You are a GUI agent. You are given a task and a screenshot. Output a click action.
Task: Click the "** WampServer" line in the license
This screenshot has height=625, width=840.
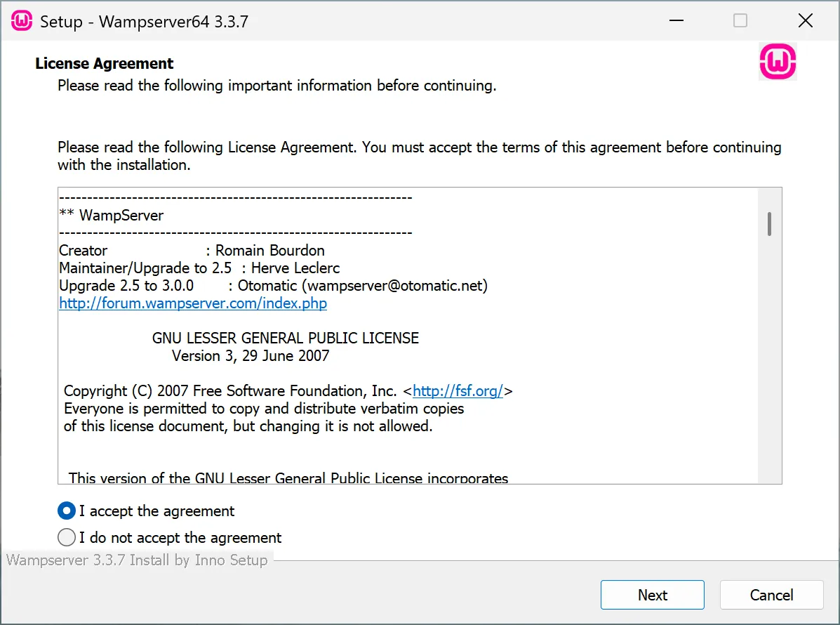point(111,215)
